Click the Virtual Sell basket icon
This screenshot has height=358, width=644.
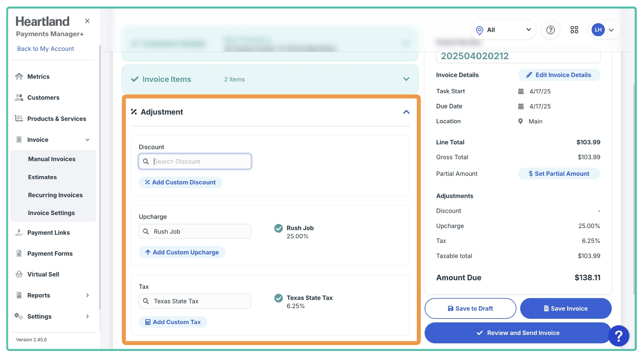(x=19, y=274)
